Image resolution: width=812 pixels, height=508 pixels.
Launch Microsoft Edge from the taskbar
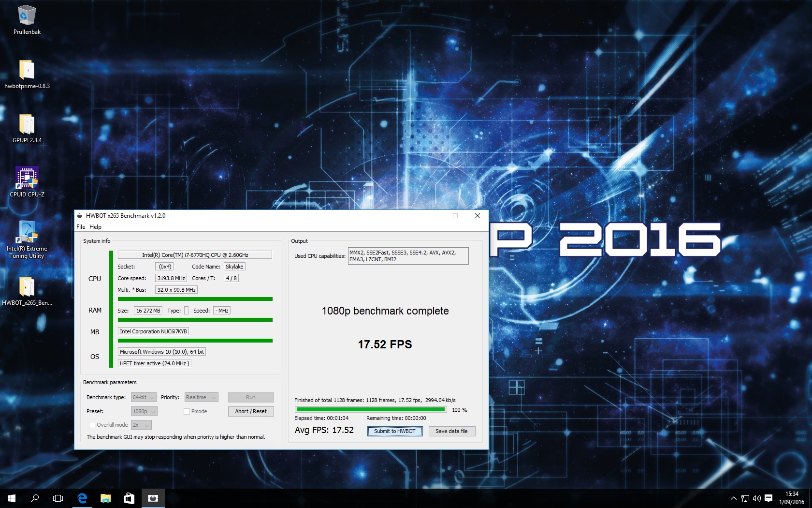(82, 498)
